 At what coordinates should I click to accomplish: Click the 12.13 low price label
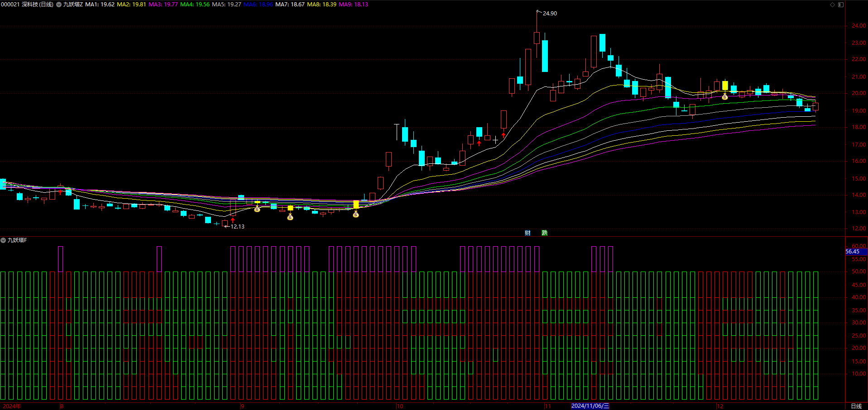click(x=237, y=227)
